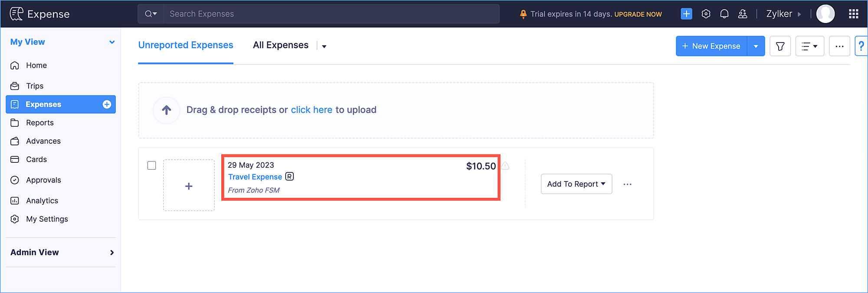868x293 pixels.
Task: Click the policy warning icon beside $10.50
Action: pos(505,166)
